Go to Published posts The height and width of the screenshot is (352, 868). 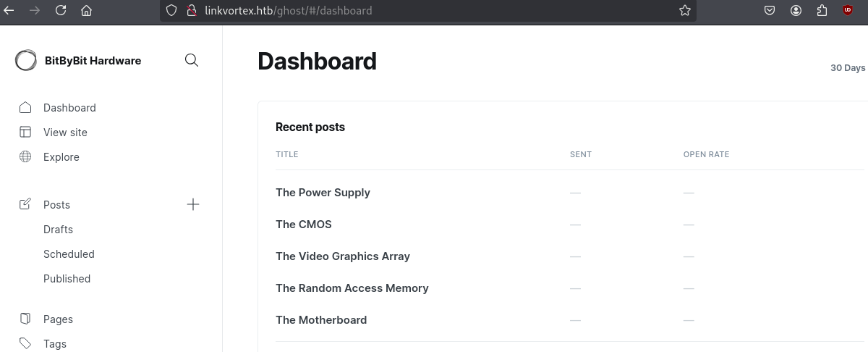point(67,279)
